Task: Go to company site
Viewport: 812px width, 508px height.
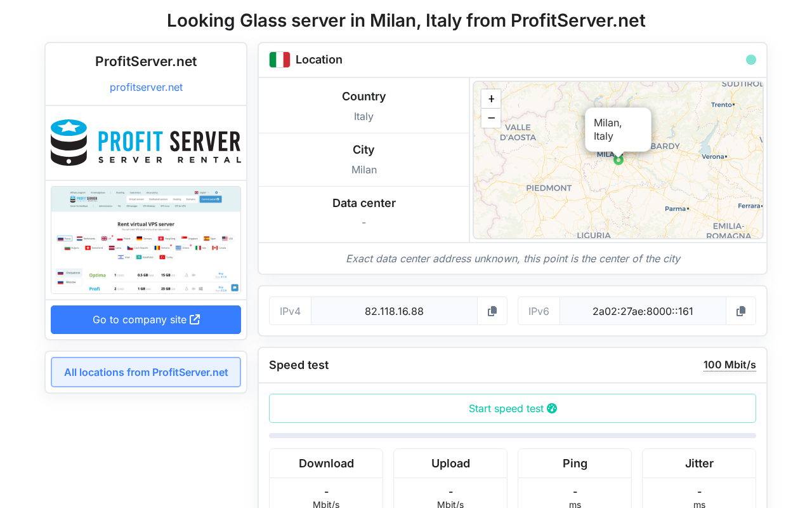Action: coord(146,319)
